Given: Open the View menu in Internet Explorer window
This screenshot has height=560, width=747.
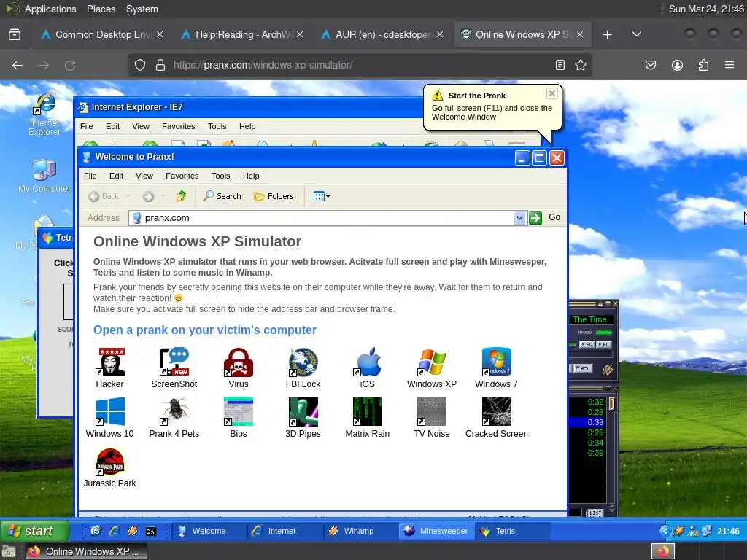Looking at the screenshot, I should 141,126.
